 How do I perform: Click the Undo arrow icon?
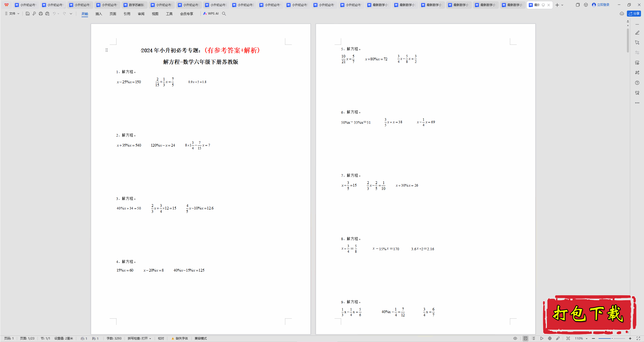click(x=54, y=14)
